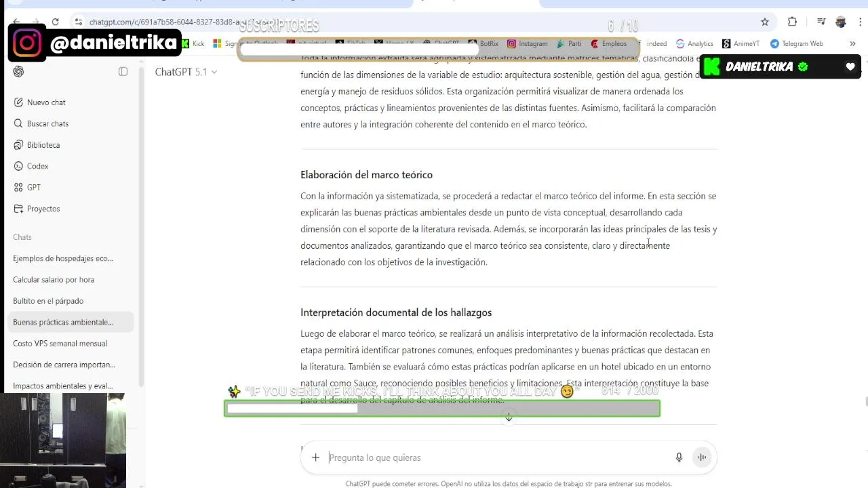Open the AnimeYT bookmark
Screen dimensions: 868x488
point(741,43)
